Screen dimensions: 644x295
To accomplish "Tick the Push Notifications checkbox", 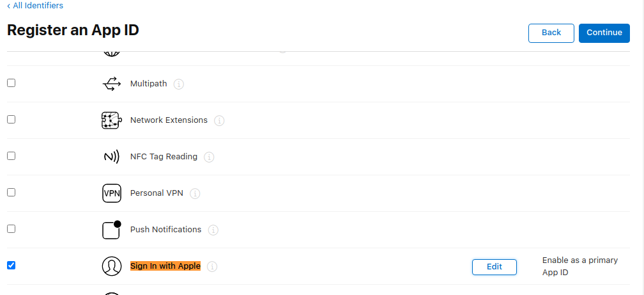I will 11,229.
